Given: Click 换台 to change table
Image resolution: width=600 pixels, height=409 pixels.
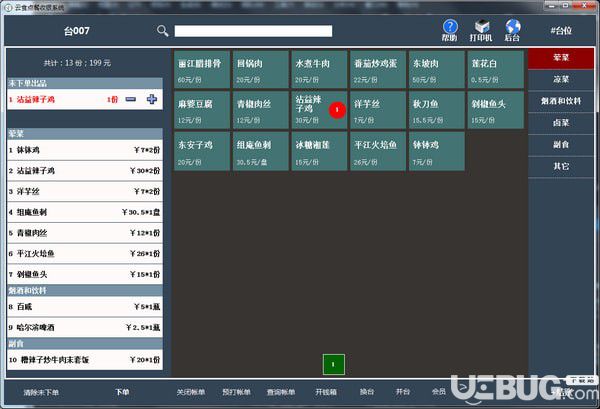Looking at the screenshot, I should pos(367,391).
